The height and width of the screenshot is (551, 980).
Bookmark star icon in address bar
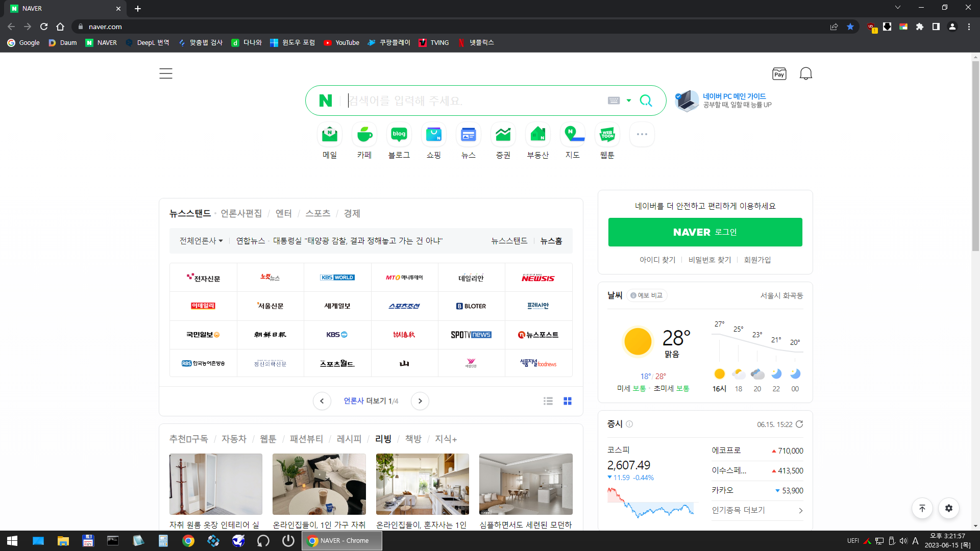click(x=850, y=27)
